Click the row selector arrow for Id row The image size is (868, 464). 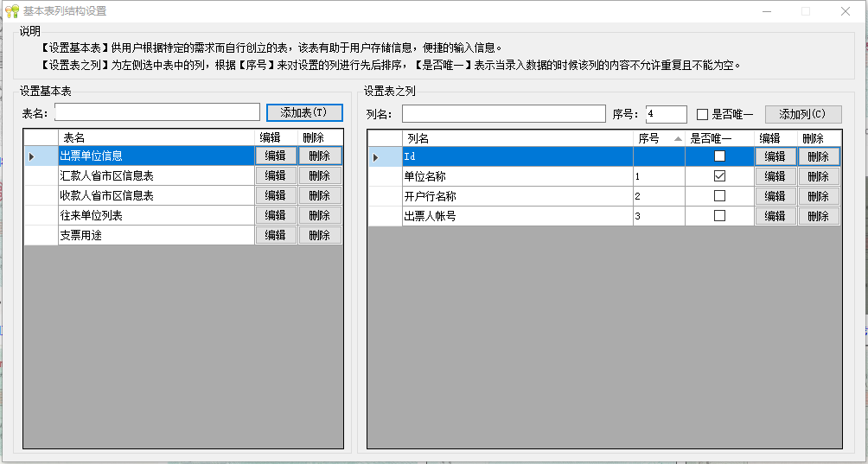tap(376, 157)
